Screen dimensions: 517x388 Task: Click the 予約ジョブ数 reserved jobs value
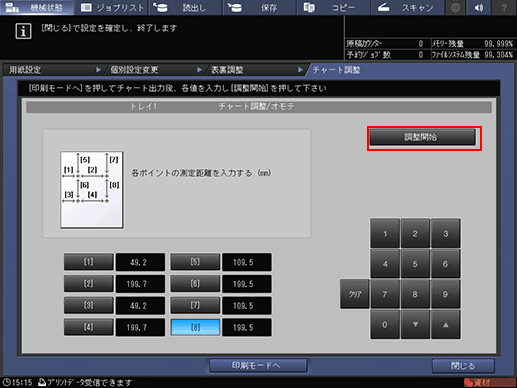421,55
